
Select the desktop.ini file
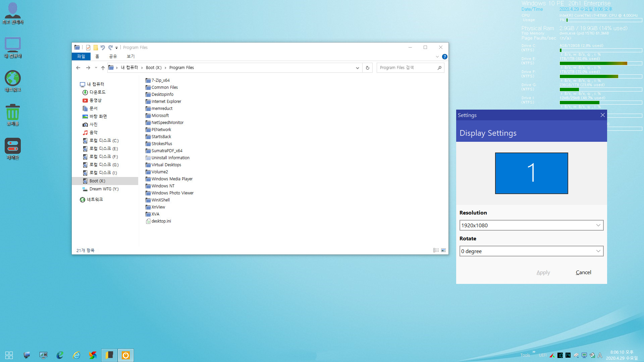click(158, 221)
